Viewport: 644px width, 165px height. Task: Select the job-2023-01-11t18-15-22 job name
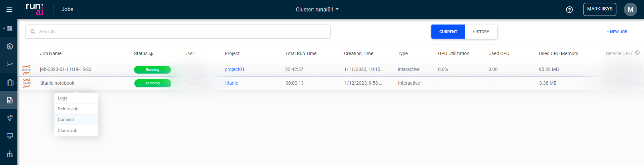point(65,69)
